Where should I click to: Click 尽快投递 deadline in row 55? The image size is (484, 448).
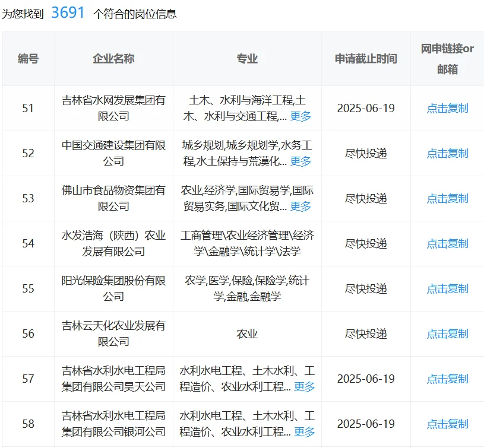366,288
